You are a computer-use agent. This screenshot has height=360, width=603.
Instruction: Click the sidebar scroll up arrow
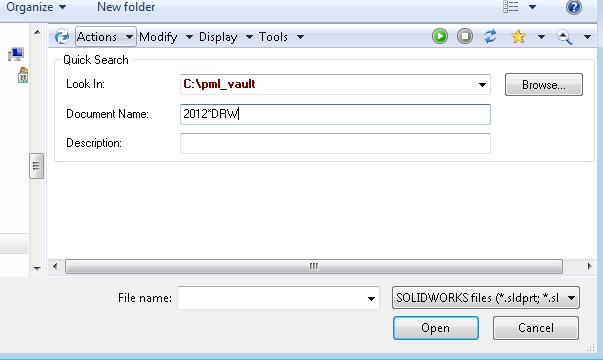click(37, 32)
